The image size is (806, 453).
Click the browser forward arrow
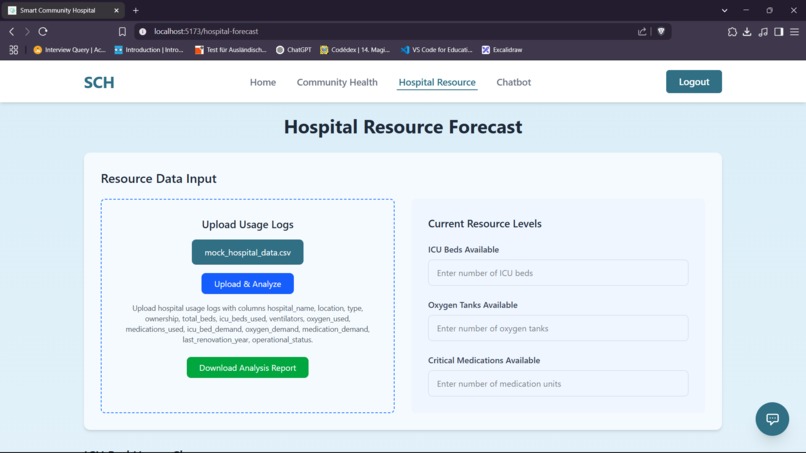click(27, 31)
